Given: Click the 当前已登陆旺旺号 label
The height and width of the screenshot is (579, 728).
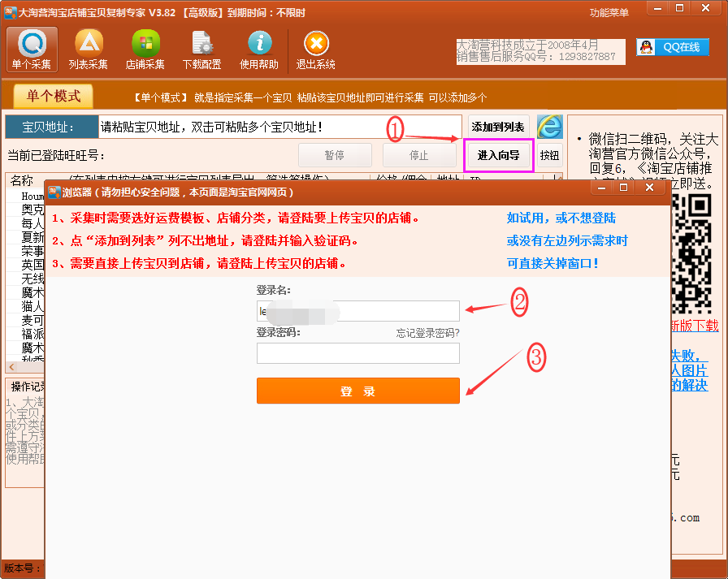Looking at the screenshot, I should [x=56, y=155].
